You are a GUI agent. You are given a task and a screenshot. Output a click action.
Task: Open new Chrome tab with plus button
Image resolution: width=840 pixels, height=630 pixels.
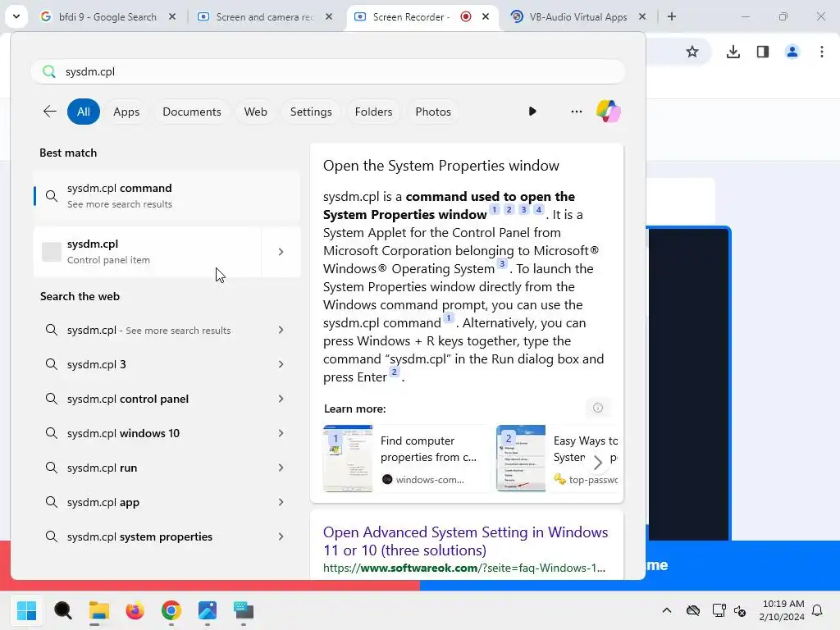[x=672, y=16]
